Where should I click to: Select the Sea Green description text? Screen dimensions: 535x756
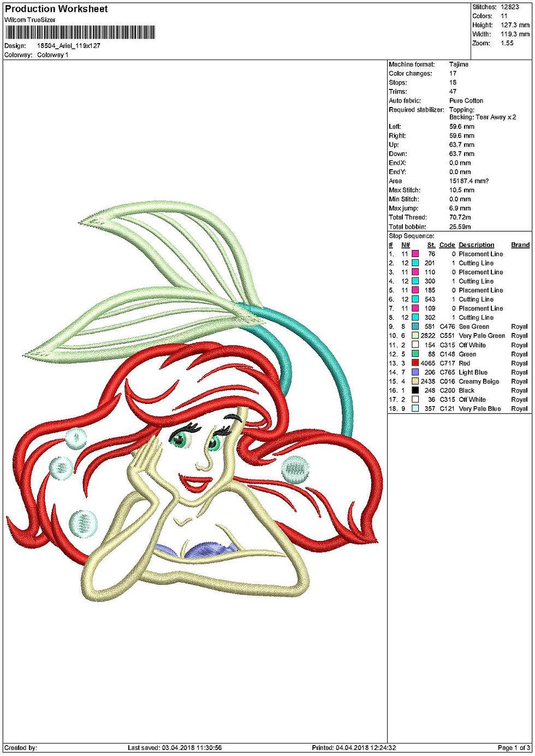[474, 327]
